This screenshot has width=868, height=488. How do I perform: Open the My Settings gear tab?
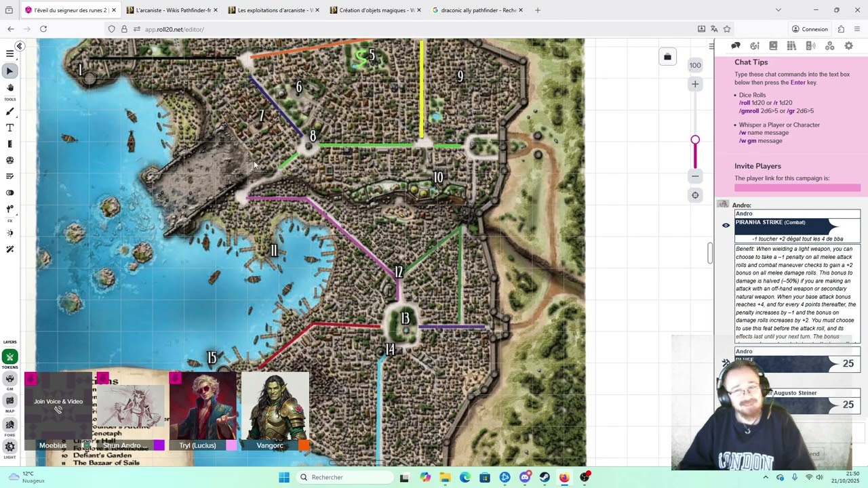pos(848,45)
